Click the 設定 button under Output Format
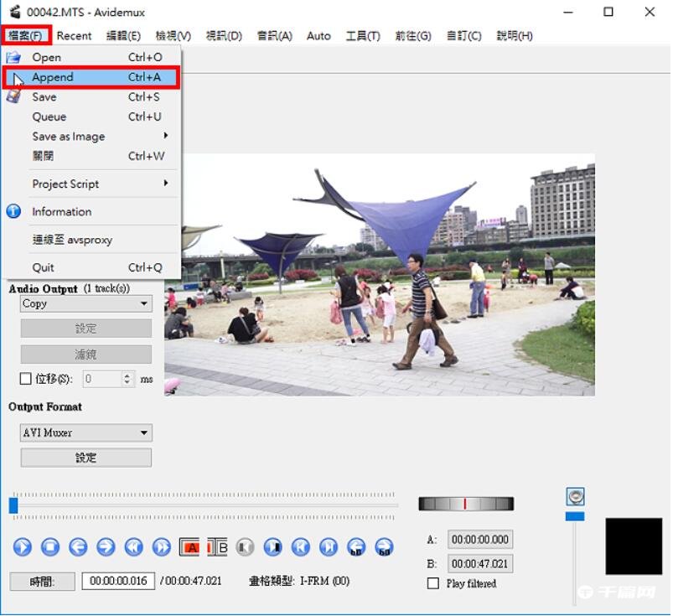 (85, 457)
